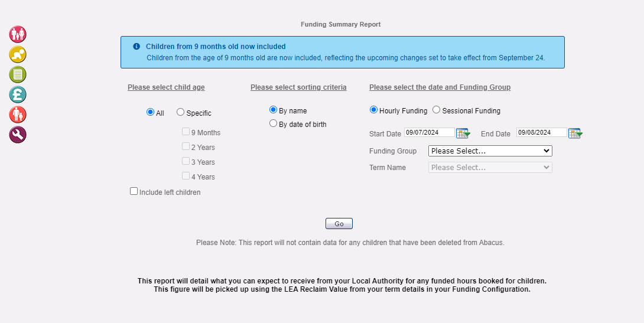Open the teal pound sign finance icon
This screenshot has width=644, height=323.
click(x=18, y=94)
